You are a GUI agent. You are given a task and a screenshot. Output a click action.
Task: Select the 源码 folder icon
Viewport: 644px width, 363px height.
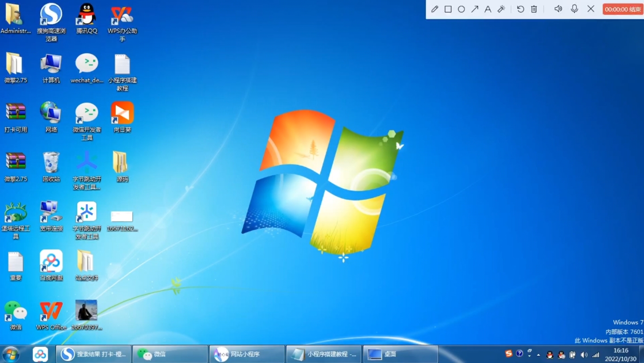coord(122,167)
